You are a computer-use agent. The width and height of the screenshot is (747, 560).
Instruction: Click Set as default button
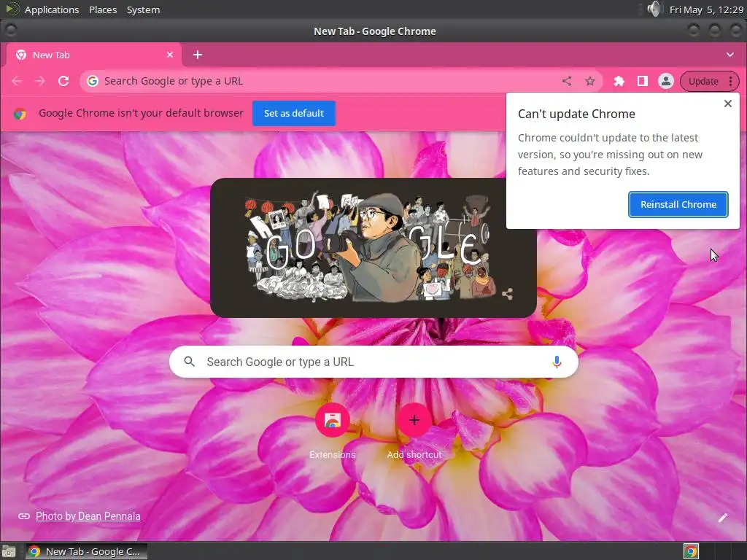tap(293, 113)
